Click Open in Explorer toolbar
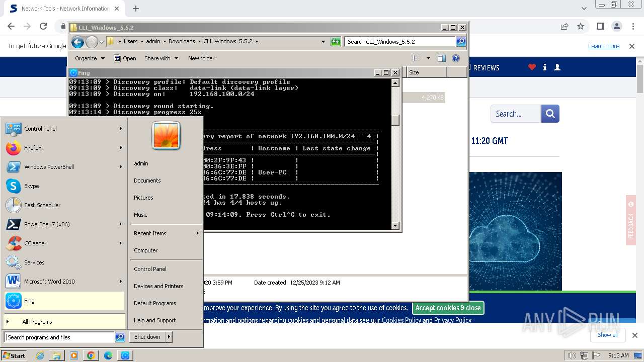The height and width of the screenshot is (362, 644). pos(125,58)
